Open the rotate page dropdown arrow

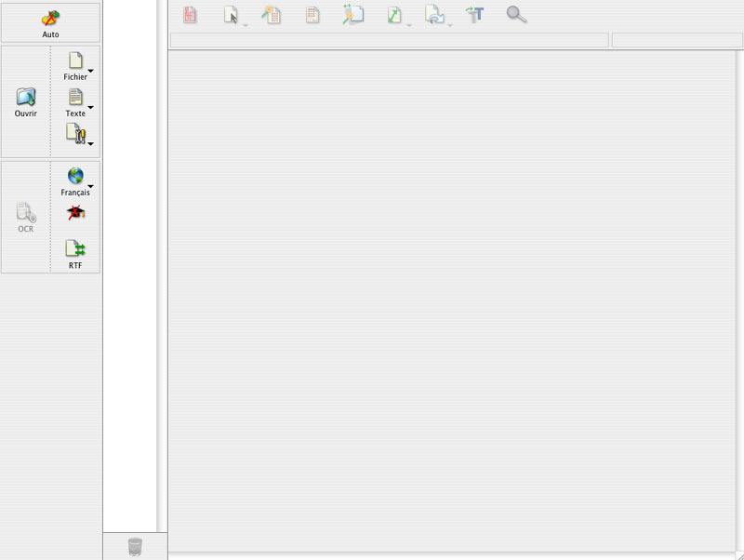click(x=450, y=25)
